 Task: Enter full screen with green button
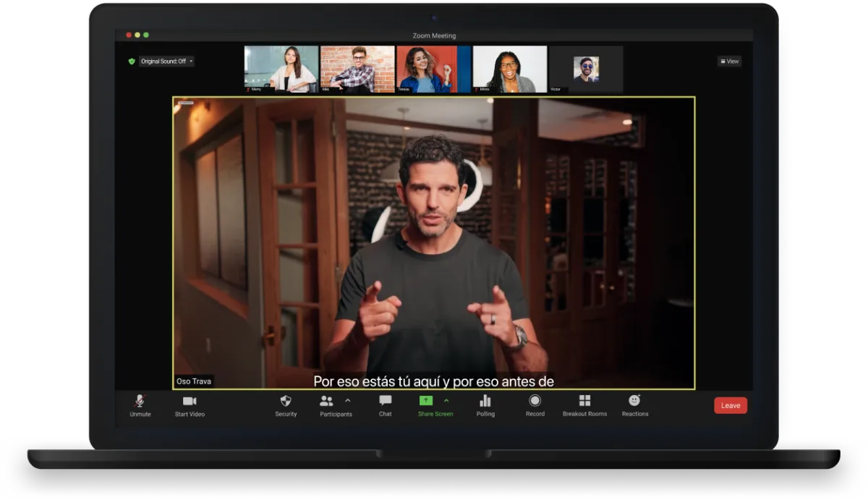coord(146,35)
